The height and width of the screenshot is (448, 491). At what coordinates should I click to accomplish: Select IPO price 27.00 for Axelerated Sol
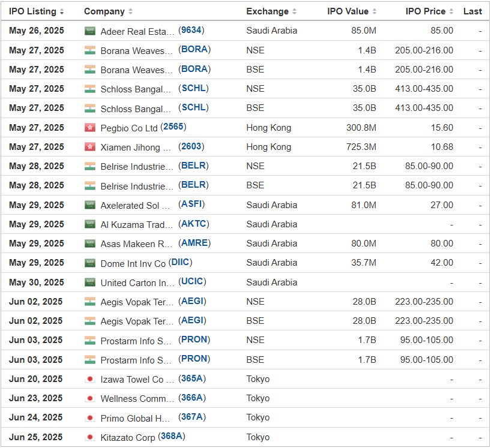442,205
